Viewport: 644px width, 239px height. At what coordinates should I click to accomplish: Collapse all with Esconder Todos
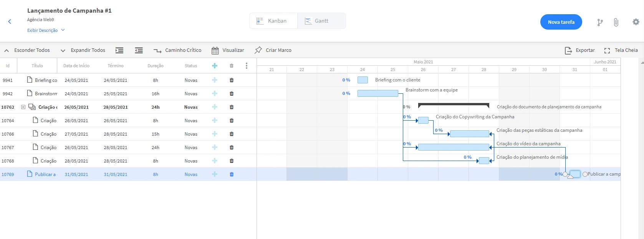27,50
